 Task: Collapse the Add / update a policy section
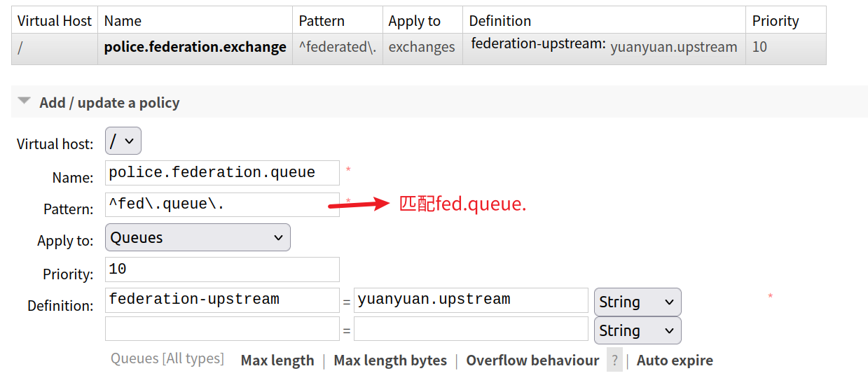pos(109,102)
